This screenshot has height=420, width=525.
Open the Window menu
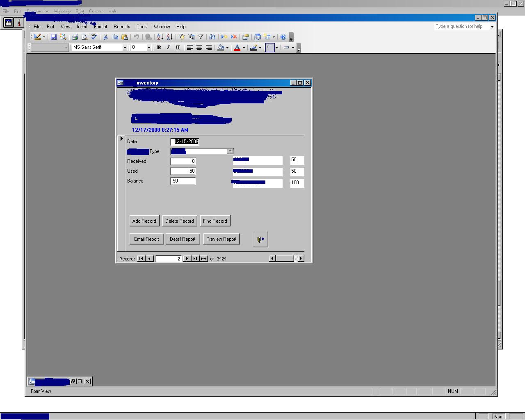(x=162, y=27)
